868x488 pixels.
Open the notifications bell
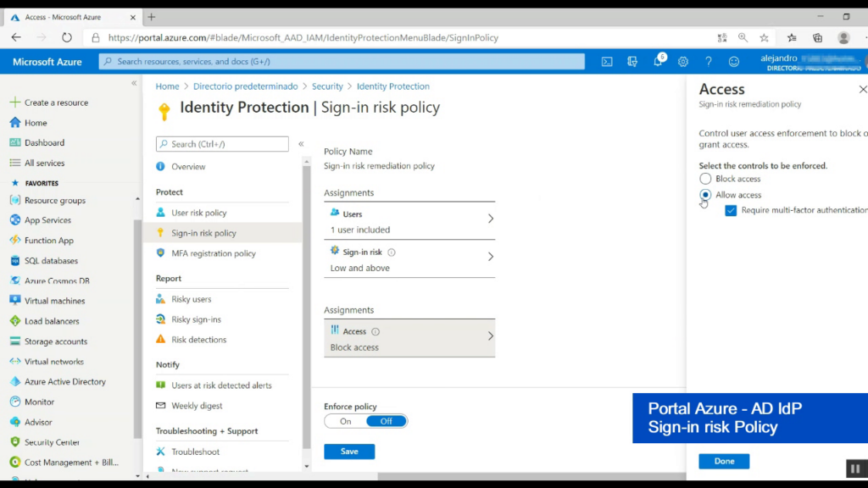[658, 61]
